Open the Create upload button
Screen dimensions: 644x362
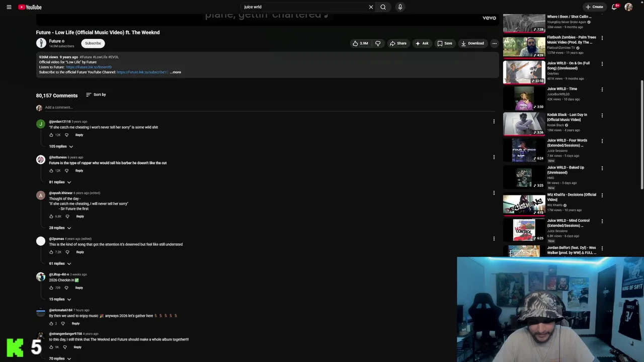pos(594,7)
